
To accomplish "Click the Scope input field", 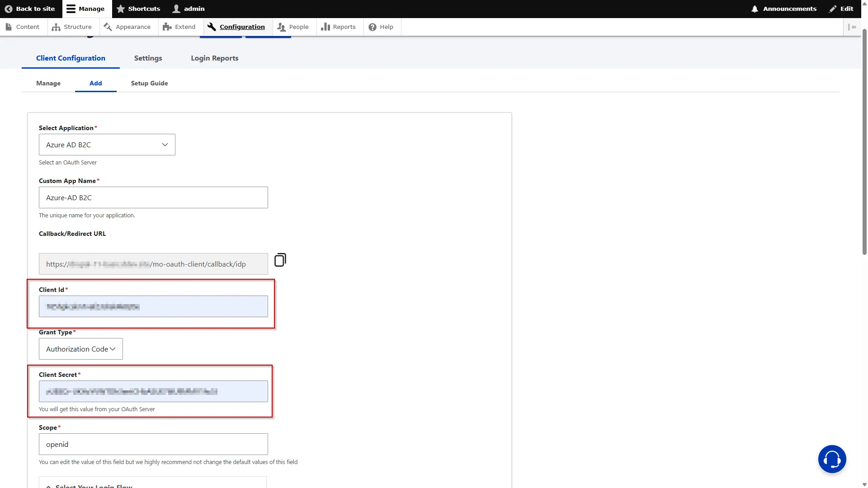I will click(x=153, y=444).
